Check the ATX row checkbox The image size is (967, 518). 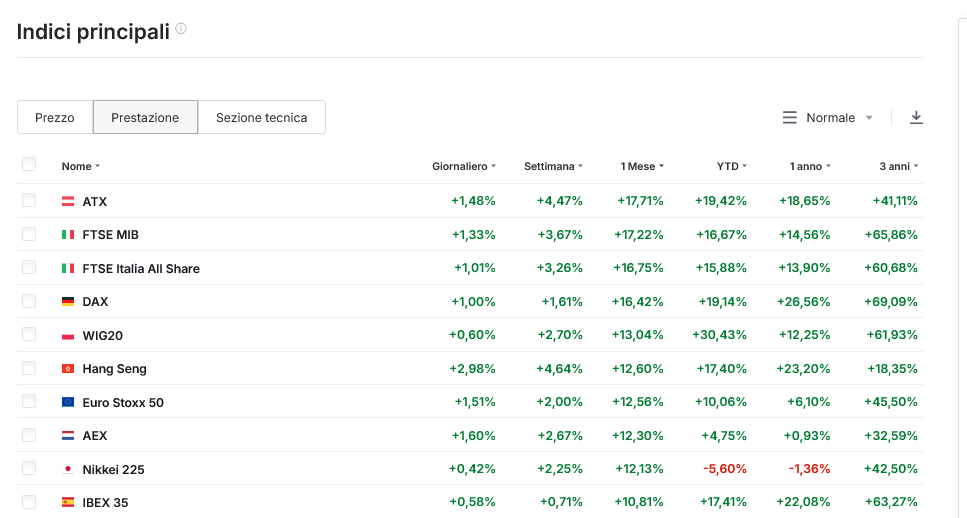[x=29, y=200]
